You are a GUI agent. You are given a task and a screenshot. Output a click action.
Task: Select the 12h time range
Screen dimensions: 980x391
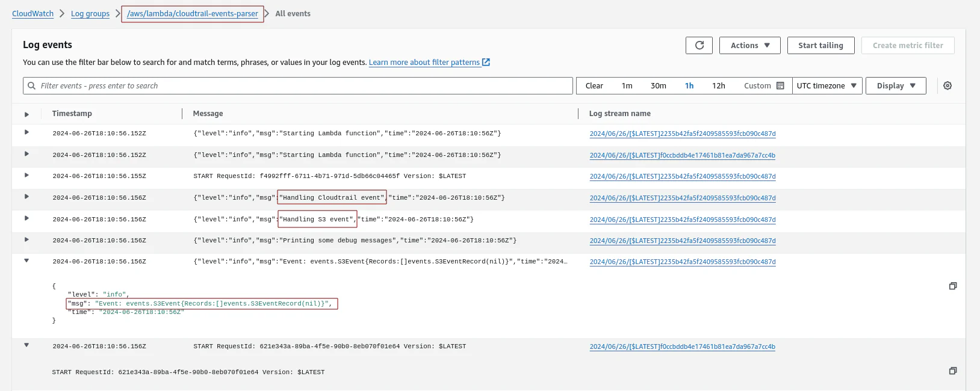click(719, 86)
